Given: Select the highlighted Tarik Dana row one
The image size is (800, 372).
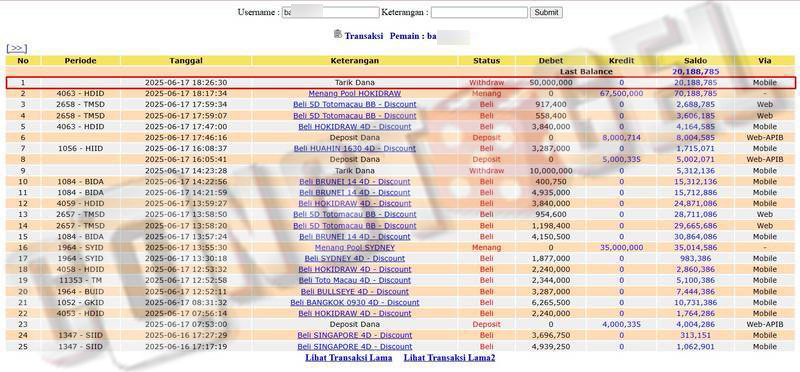Looking at the screenshot, I should (400, 83).
